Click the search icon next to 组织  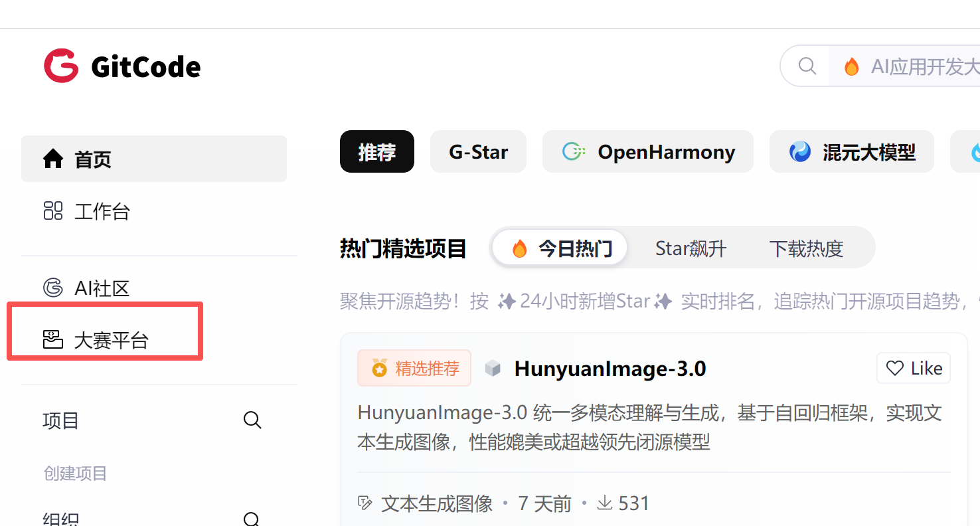click(252, 519)
